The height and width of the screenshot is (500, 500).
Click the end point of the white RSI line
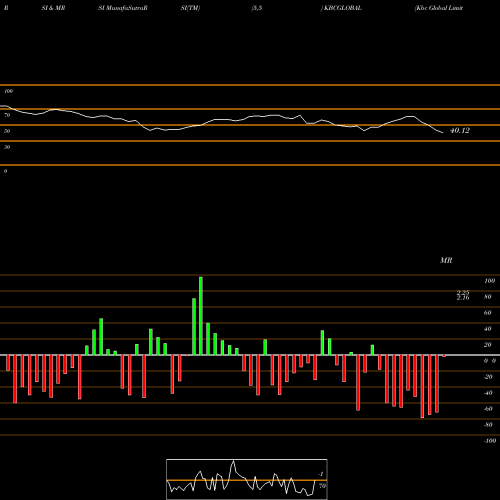tap(443, 133)
